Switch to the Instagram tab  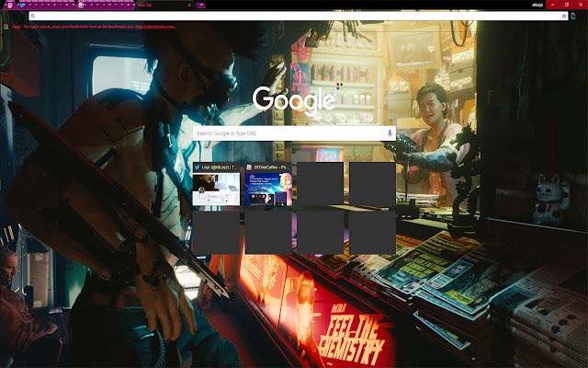[10, 5]
